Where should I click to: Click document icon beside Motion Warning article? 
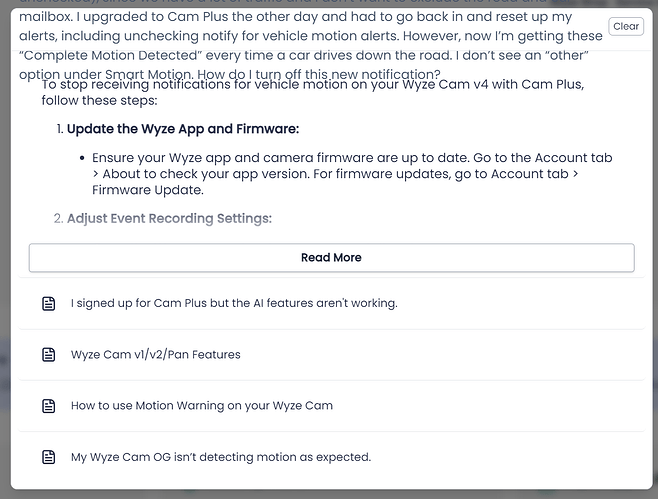(49, 406)
